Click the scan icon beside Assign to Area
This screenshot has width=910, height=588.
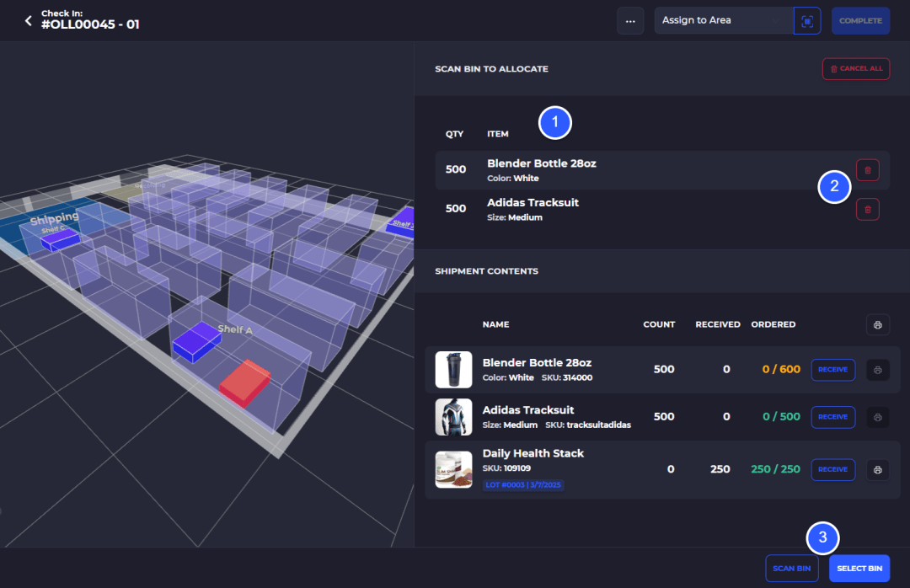tap(806, 21)
